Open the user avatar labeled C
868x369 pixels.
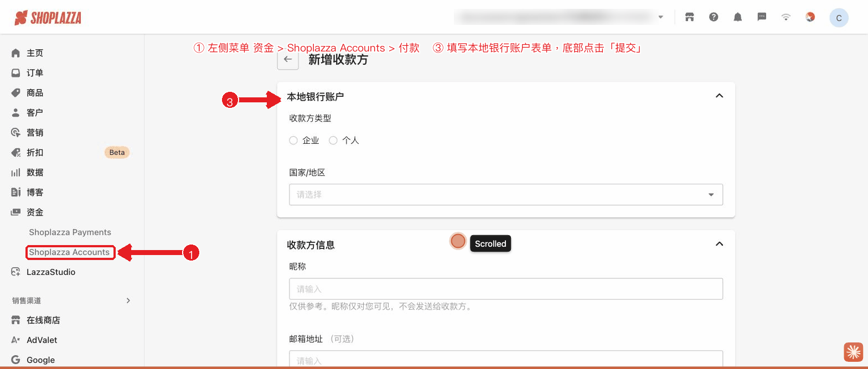coord(839,18)
